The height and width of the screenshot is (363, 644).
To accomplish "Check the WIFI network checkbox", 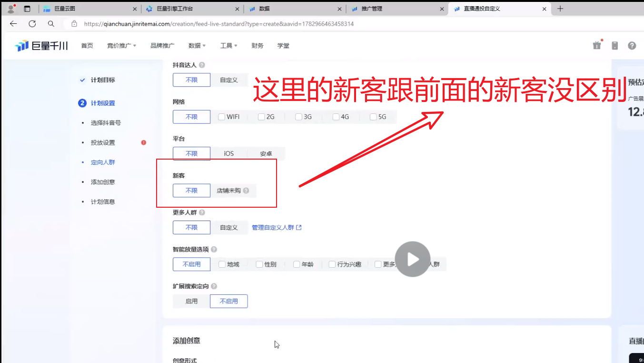I will pos(222,117).
